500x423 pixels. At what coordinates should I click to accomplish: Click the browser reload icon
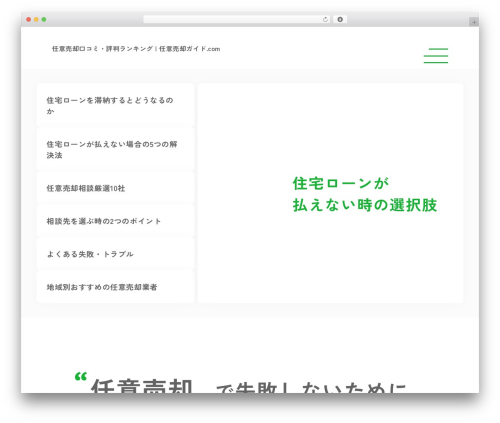[x=325, y=20]
